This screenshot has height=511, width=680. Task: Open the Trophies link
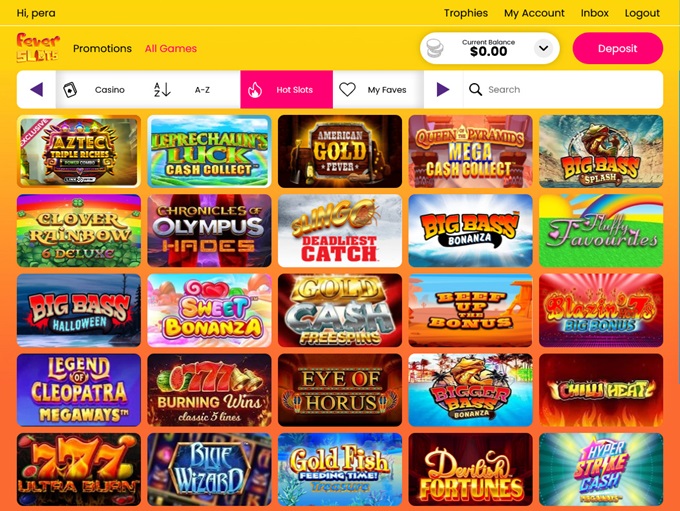466,13
